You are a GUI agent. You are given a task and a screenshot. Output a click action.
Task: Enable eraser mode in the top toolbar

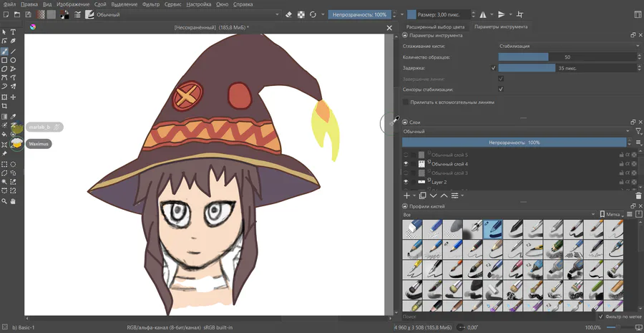[288, 14]
